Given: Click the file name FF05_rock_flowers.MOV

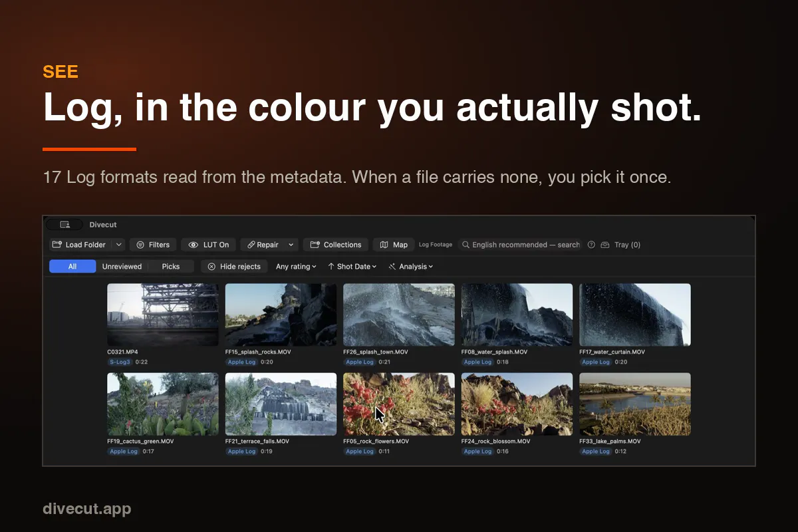Looking at the screenshot, I should [376, 441].
